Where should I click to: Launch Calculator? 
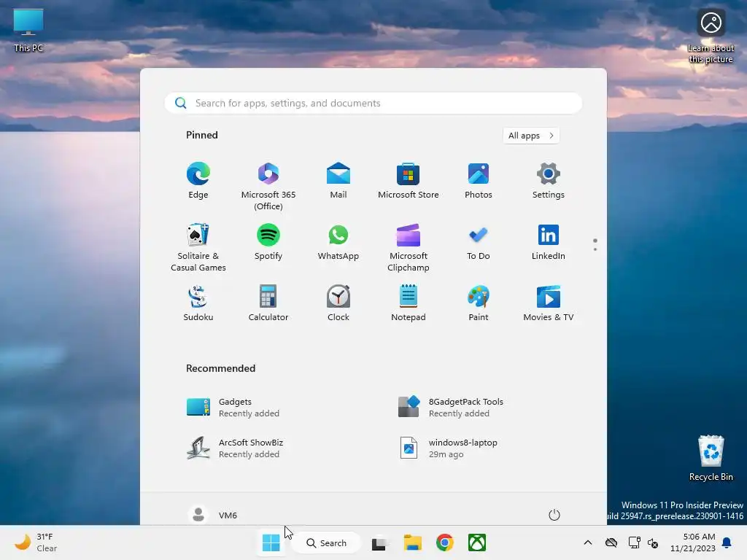(268, 303)
